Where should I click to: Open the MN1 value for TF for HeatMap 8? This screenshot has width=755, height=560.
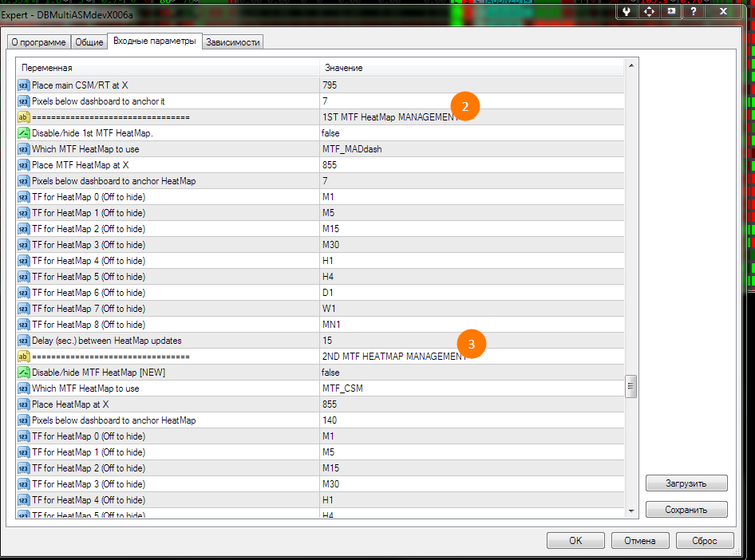click(472, 325)
